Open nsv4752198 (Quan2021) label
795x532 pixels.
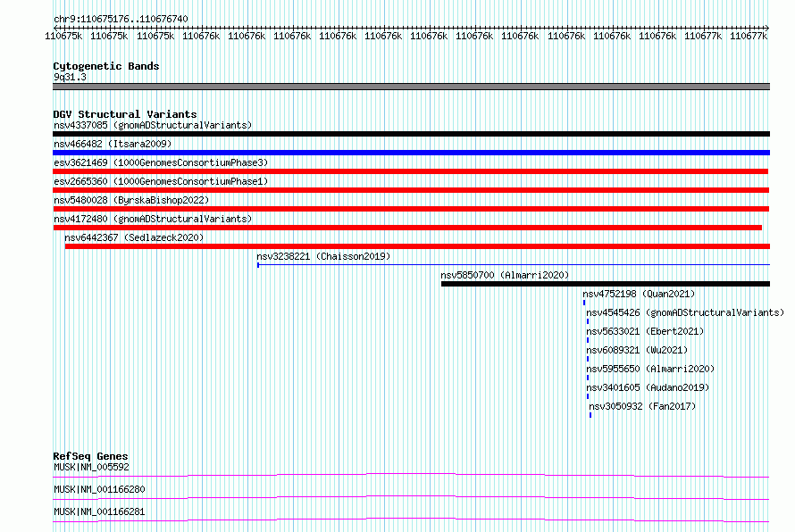639,294
